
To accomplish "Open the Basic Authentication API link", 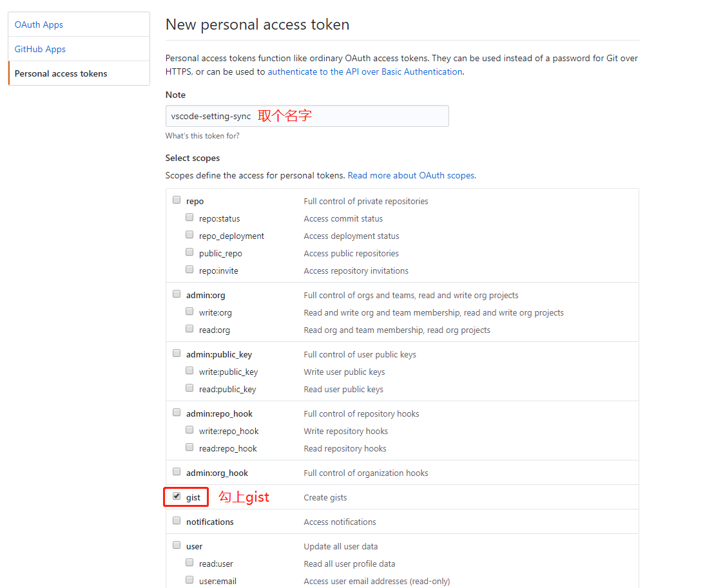I will pos(365,72).
